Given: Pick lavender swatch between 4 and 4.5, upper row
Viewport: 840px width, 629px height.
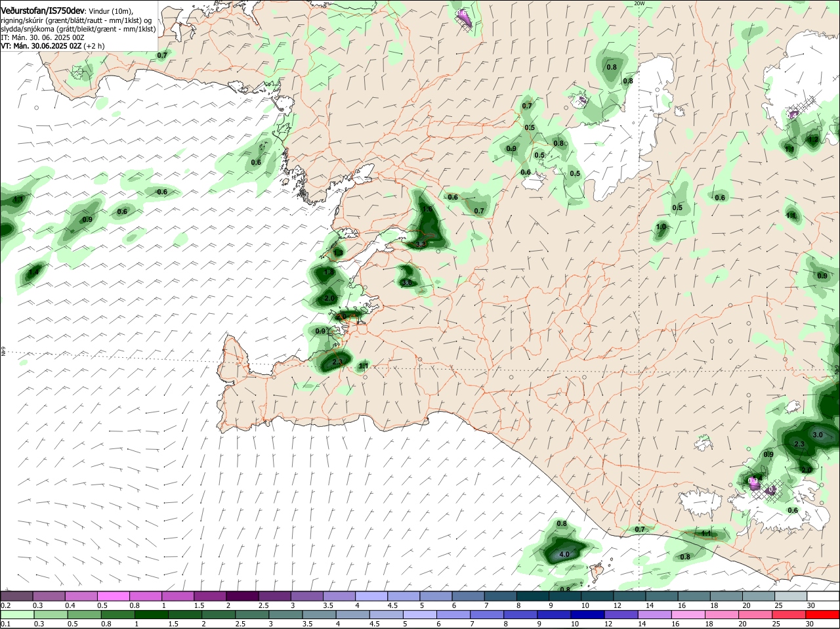Looking at the screenshot, I should point(371,596).
